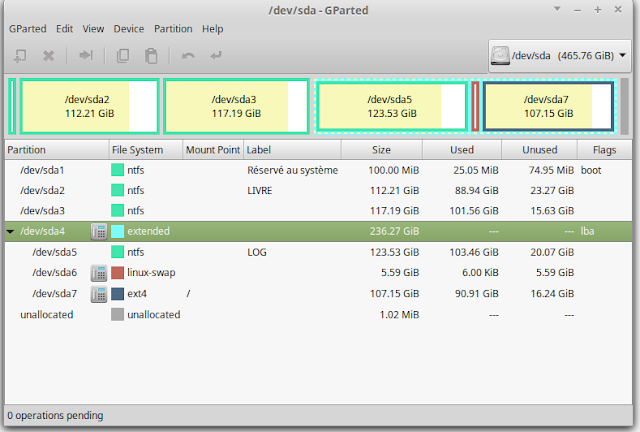The height and width of the screenshot is (432, 640).
Task: Click the LIVRE label cell
Action: point(260,191)
